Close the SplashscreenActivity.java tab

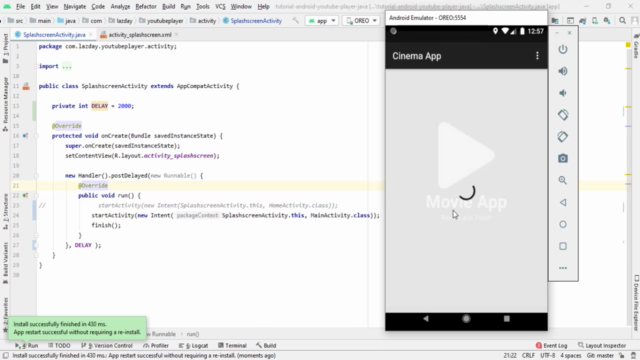coord(91,35)
